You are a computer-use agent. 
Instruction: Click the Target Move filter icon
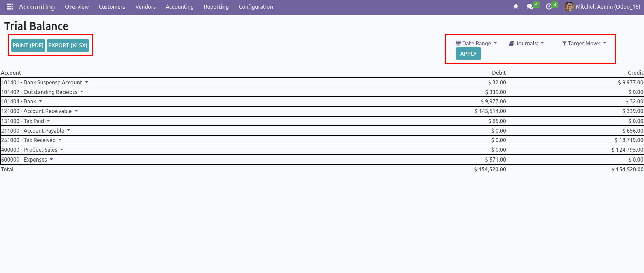(564, 43)
